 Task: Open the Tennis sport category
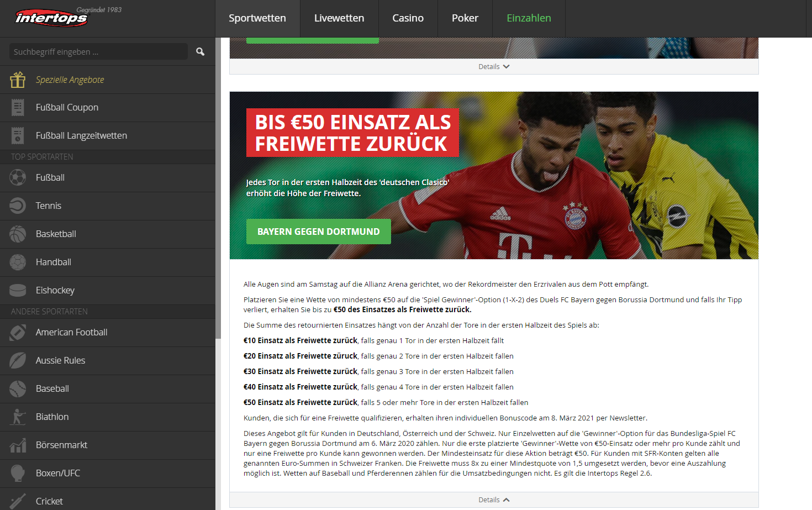pyautogui.click(x=107, y=206)
